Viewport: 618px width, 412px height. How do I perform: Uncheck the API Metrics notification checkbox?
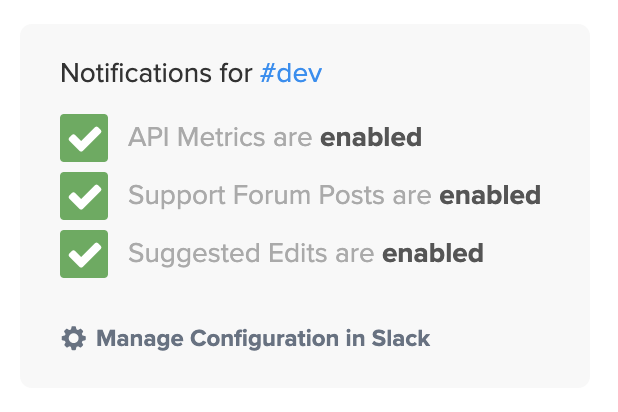coord(84,138)
